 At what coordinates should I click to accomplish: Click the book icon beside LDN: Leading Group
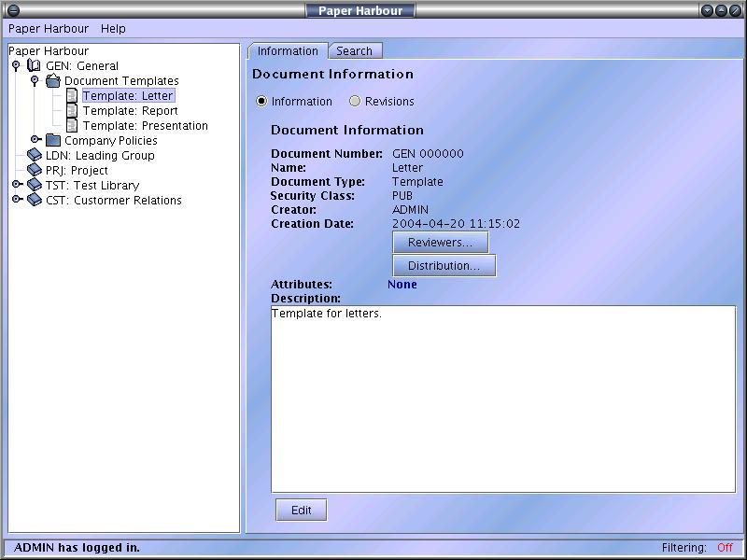35,155
